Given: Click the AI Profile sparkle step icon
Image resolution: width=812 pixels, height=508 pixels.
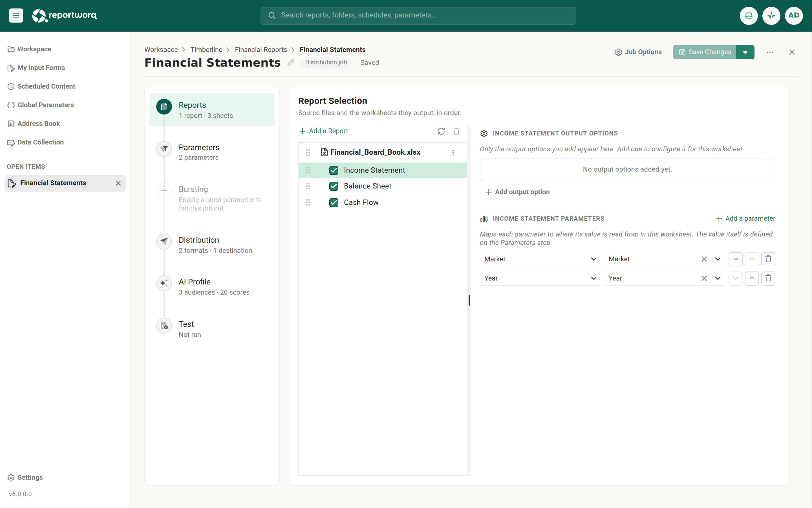Looking at the screenshot, I should point(164,283).
